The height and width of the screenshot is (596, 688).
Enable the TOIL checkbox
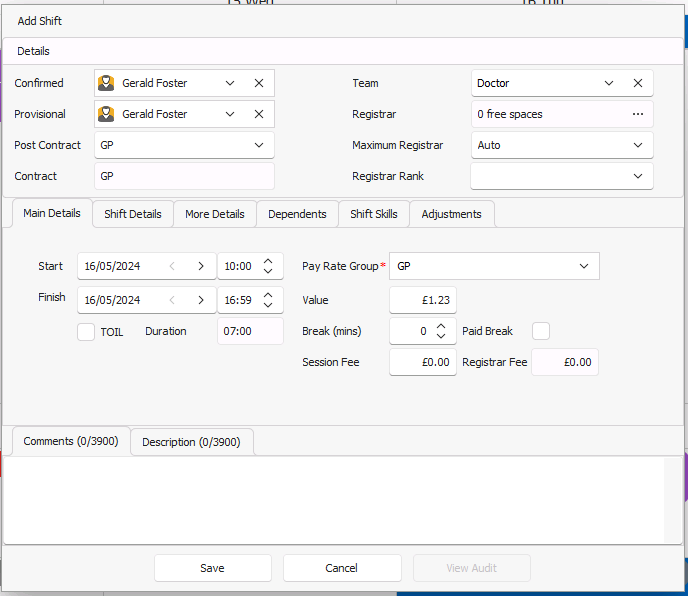point(86,331)
